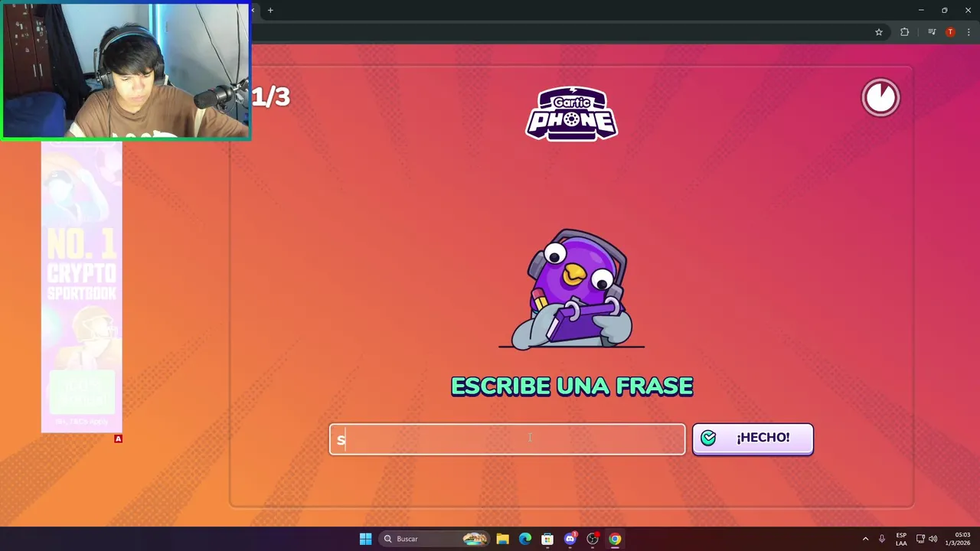Open the Crypto Sportsbook side advertisement
This screenshot has height=551, width=980.
pyautogui.click(x=81, y=287)
